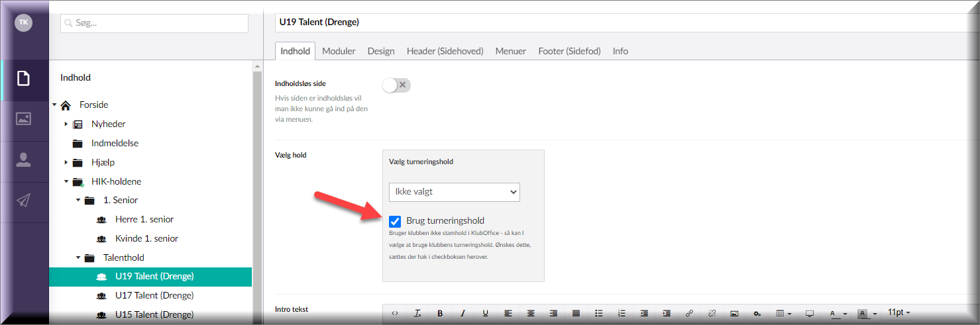The height and width of the screenshot is (325, 980).
Task: Click the Forside home icon
Action: tap(66, 105)
